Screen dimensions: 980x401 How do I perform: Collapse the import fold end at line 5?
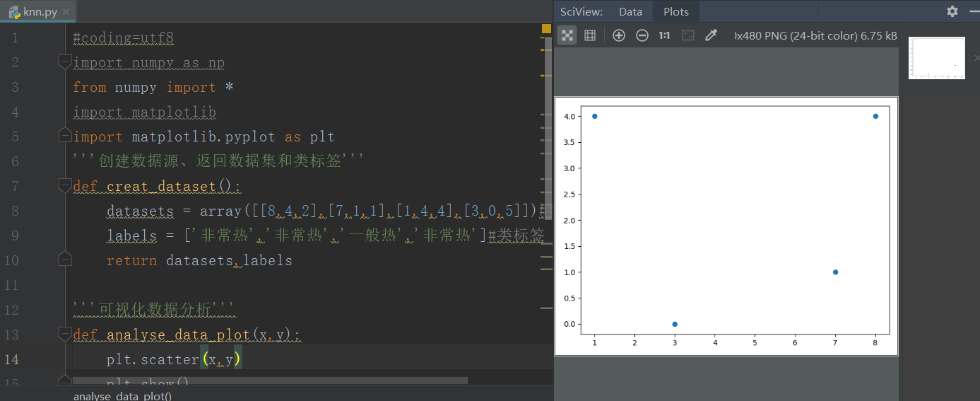(x=65, y=136)
